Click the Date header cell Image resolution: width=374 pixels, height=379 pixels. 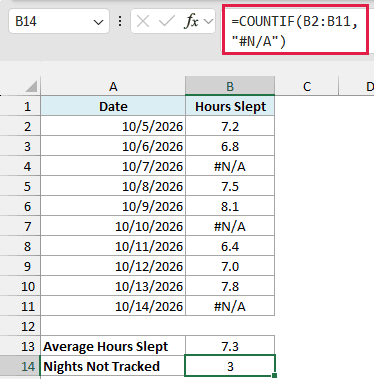[x=113, y=106]
